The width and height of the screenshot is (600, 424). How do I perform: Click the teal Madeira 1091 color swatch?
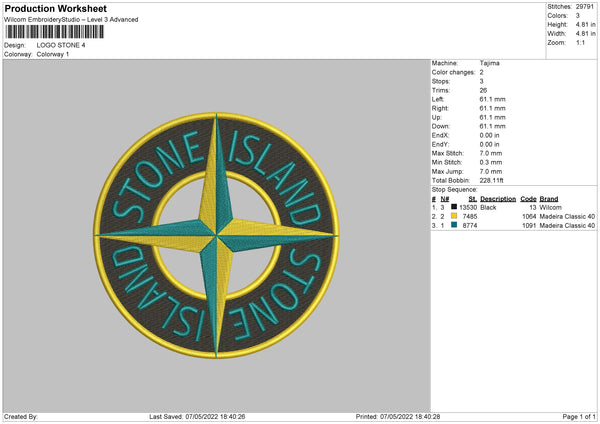454,225
